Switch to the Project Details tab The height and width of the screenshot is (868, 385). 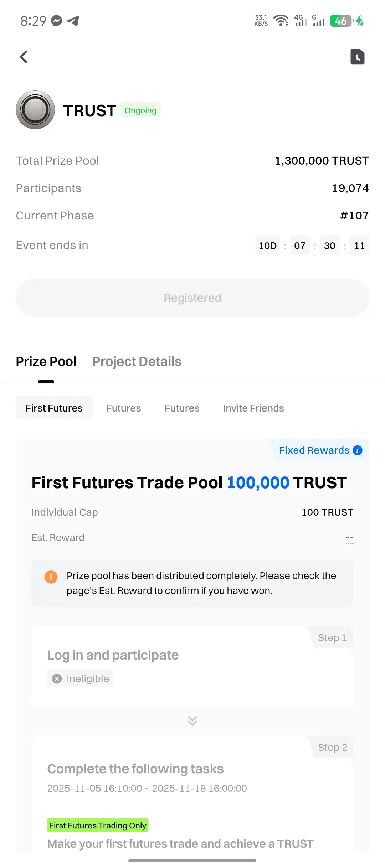pyautogui.click(x=137, y=362)
